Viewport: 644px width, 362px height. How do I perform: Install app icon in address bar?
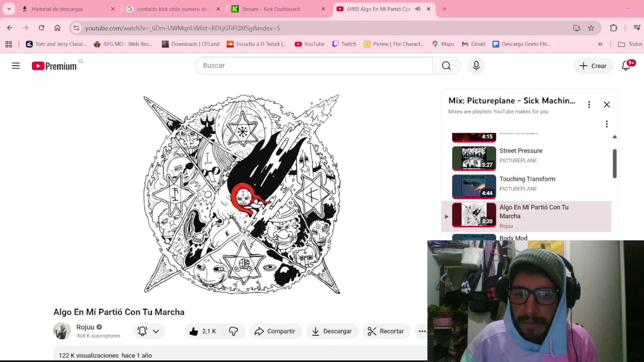pyautogui.click(x=577, y=28)
